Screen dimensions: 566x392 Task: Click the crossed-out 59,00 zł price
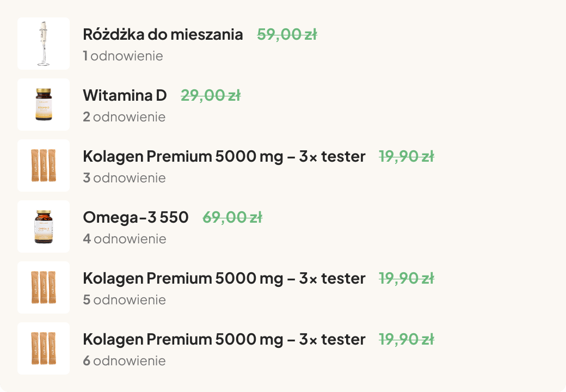(287, 35)
